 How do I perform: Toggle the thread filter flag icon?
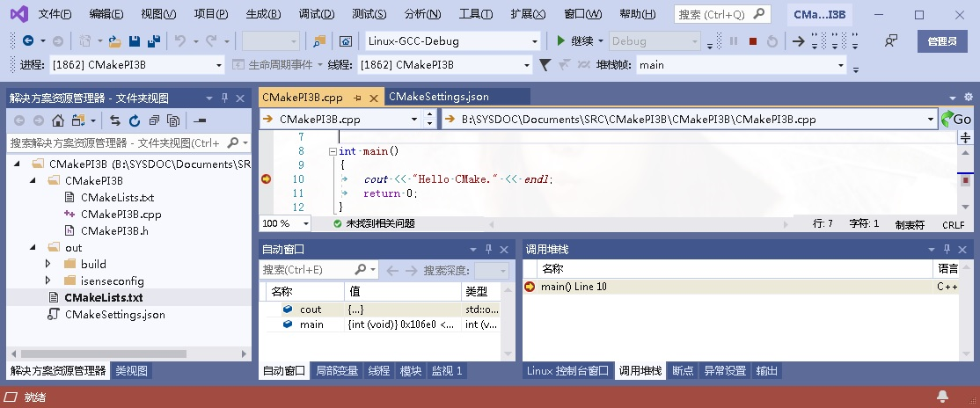click(x=545, y=64)
